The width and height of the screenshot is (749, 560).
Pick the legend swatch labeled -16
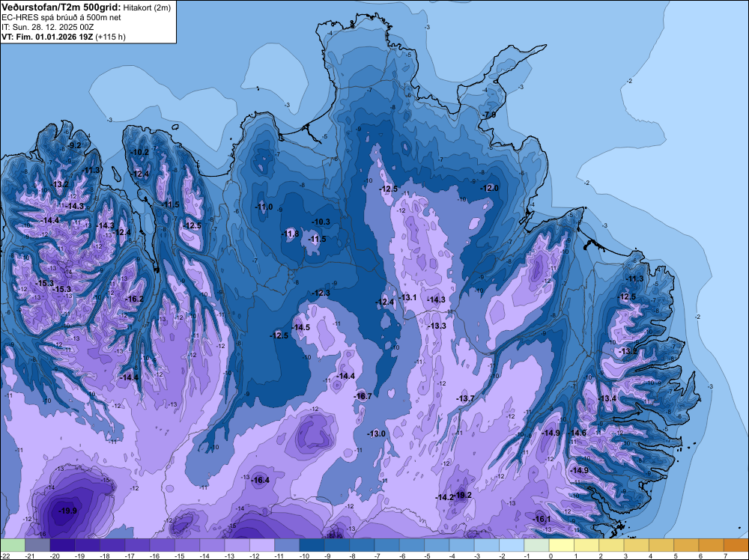pyautogui.click(x=163, y=545)
